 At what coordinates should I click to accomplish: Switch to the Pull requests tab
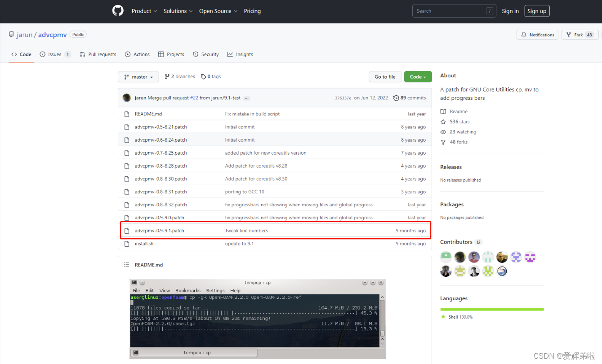tap(98, 54)
